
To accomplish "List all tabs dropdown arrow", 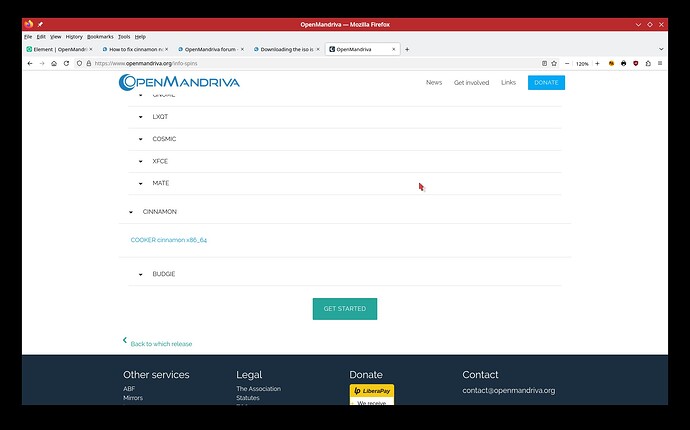I will pyautogui.click(x=661, y=49).
